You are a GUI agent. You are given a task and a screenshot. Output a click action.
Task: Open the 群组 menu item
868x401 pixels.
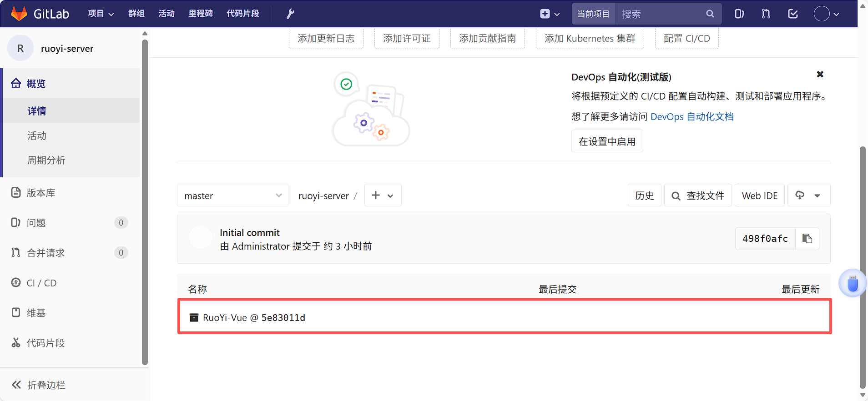tap(136, 14)
